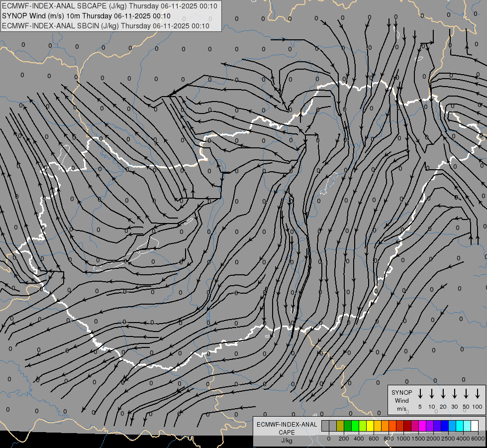Pick the pure yellow CAPE legend swatch

coord(370,426)
